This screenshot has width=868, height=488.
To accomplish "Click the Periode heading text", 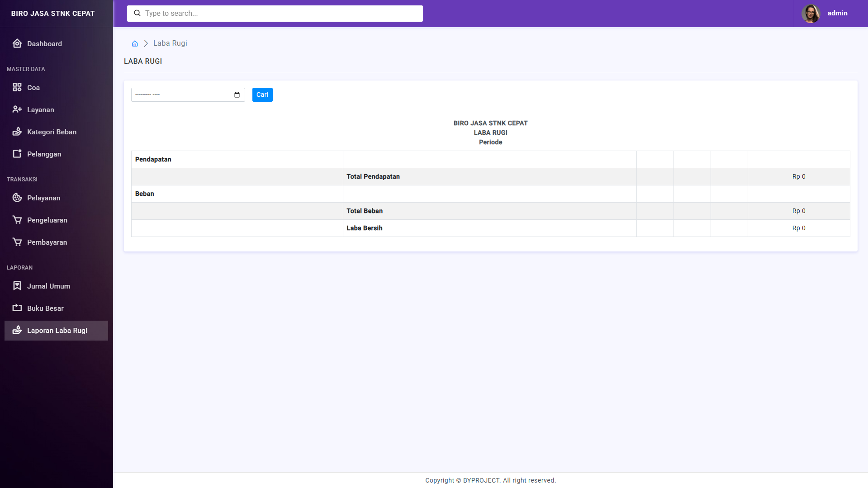I will pos(491,142).
